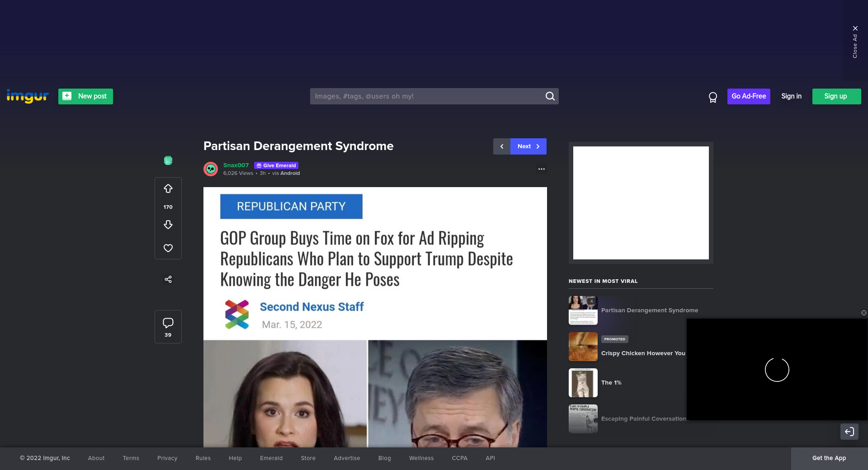Click the Sign up button

[836, 96]
